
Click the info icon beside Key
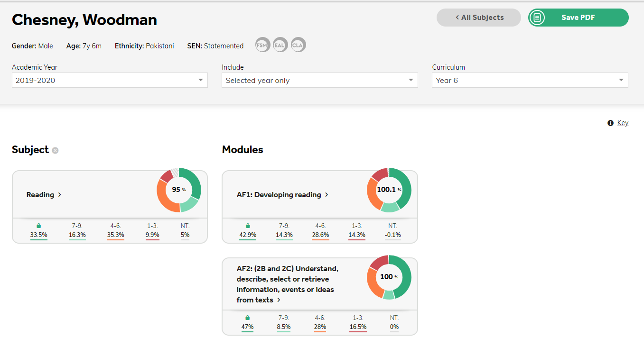click(611, 123)
